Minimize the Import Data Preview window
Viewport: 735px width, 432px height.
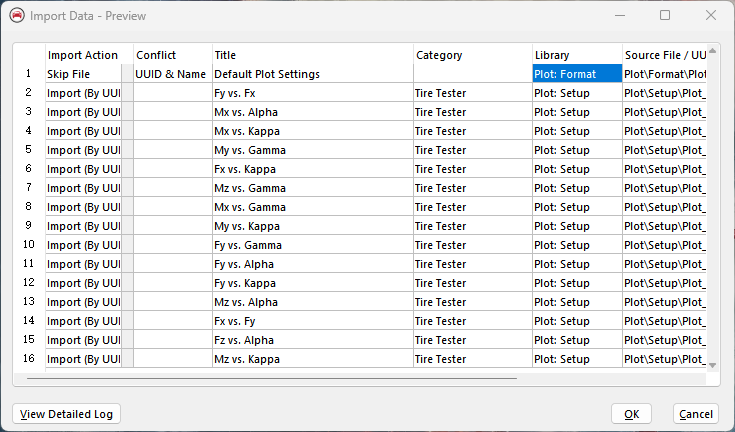coord(620,16)
